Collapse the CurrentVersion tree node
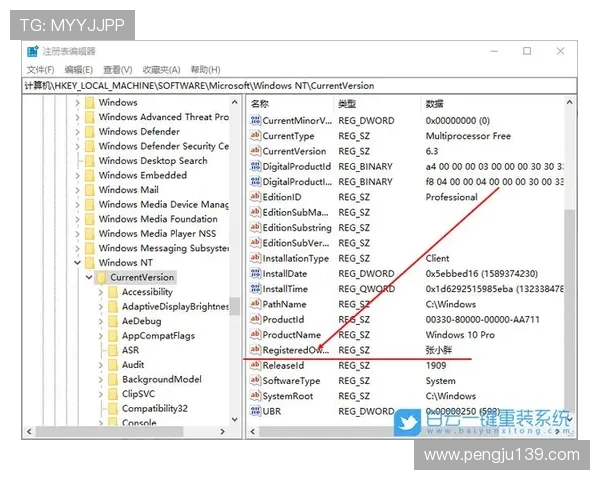Screen dimensions: 600x480 88,277
